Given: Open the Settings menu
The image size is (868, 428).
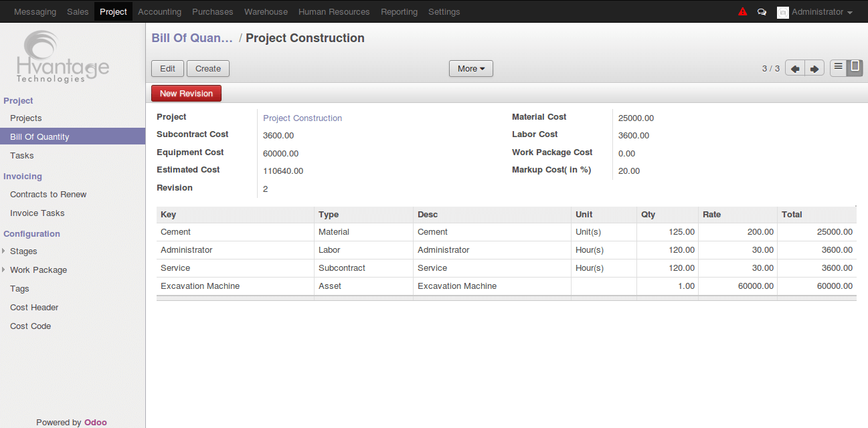Looking at the screenshot, I should [x=444, y=11].
